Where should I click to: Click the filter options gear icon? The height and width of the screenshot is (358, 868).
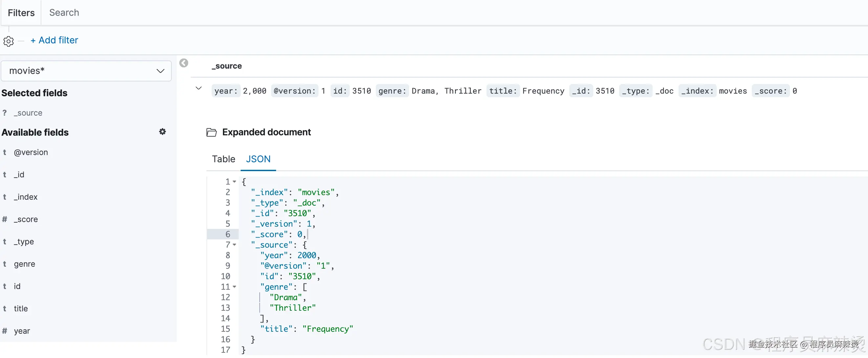pos(9,41)
